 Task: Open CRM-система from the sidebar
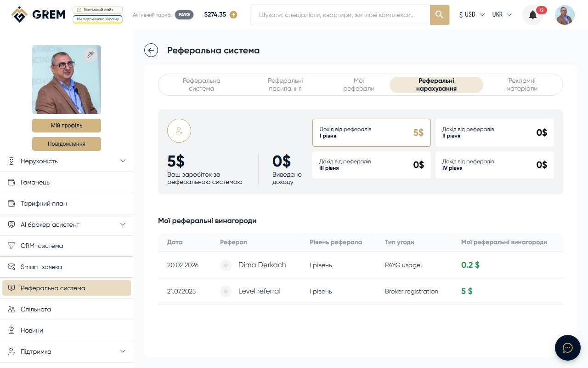(x=42, y=246)
